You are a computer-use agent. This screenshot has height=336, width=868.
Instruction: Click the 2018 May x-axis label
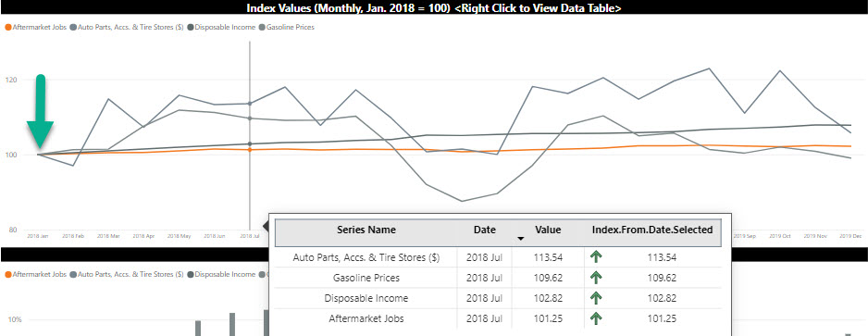click(x=179, y=236)
